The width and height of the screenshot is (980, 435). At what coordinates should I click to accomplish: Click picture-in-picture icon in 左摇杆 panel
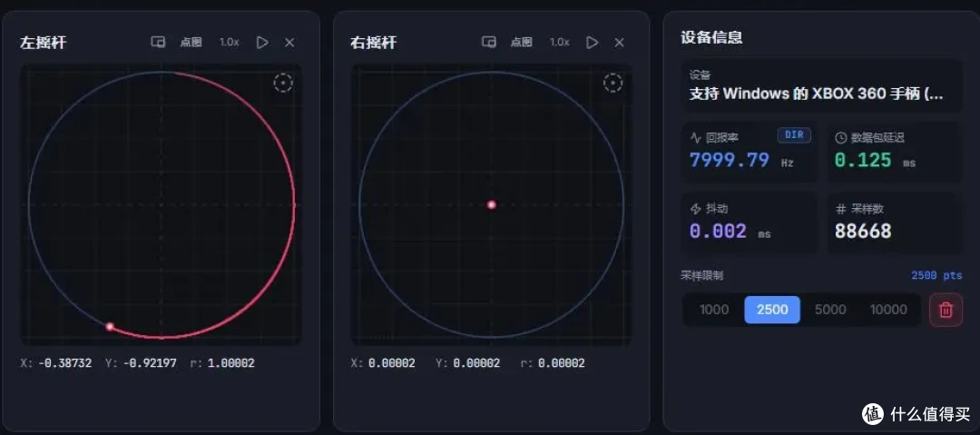click(158, 42)
